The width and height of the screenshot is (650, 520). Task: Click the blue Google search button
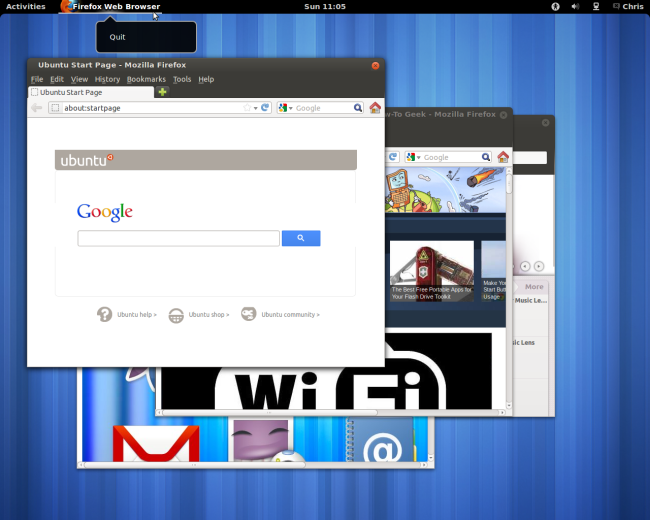pyautogui.click(x=301, y=238)
